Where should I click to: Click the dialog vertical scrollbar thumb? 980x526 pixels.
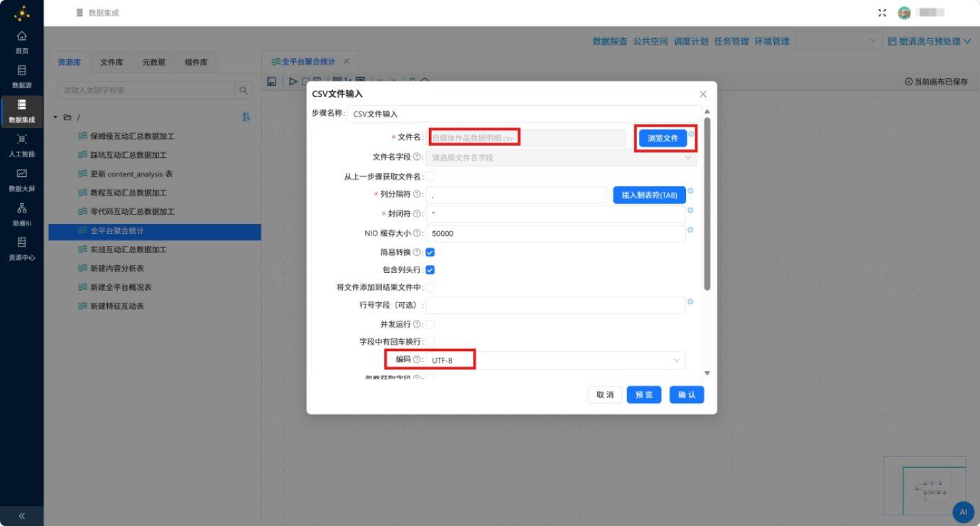click(707, 204)
